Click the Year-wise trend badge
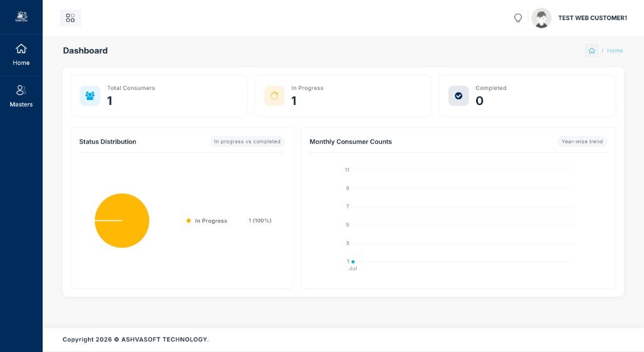Image resolution: width=644 pixels, height=352 pixels. [582, 141]
